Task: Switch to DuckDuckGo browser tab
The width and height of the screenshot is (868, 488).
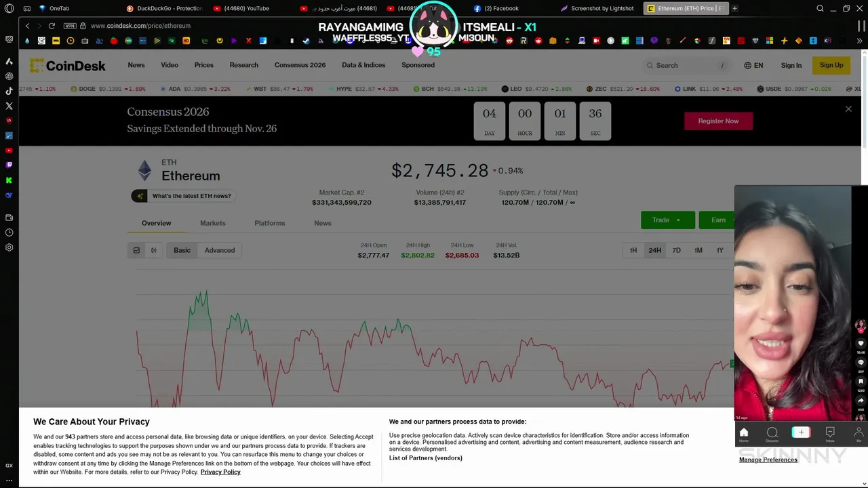Action: pos(165,8)
